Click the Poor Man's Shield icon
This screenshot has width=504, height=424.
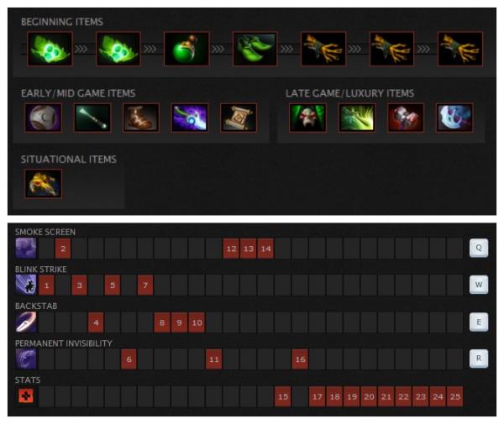[43, 118]
